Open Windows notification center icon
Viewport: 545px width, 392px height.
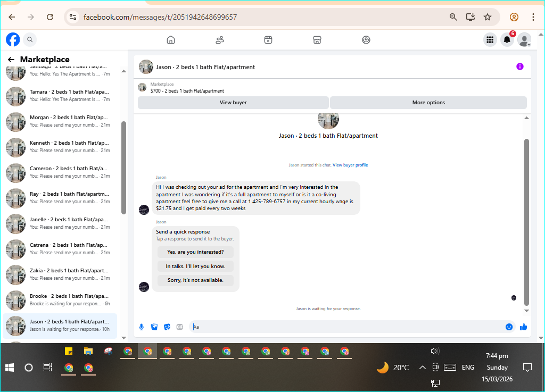(x=527, y=368)
